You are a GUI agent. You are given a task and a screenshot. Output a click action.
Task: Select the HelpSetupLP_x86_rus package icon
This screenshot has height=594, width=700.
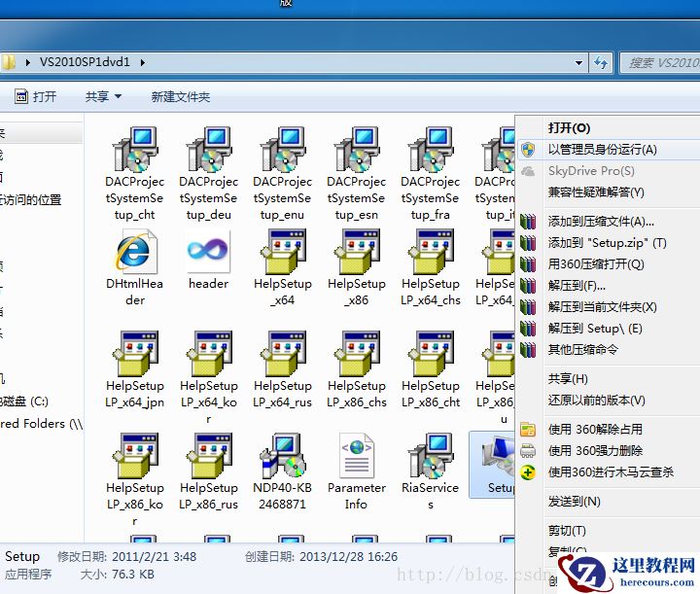click(x=208, y=456)
